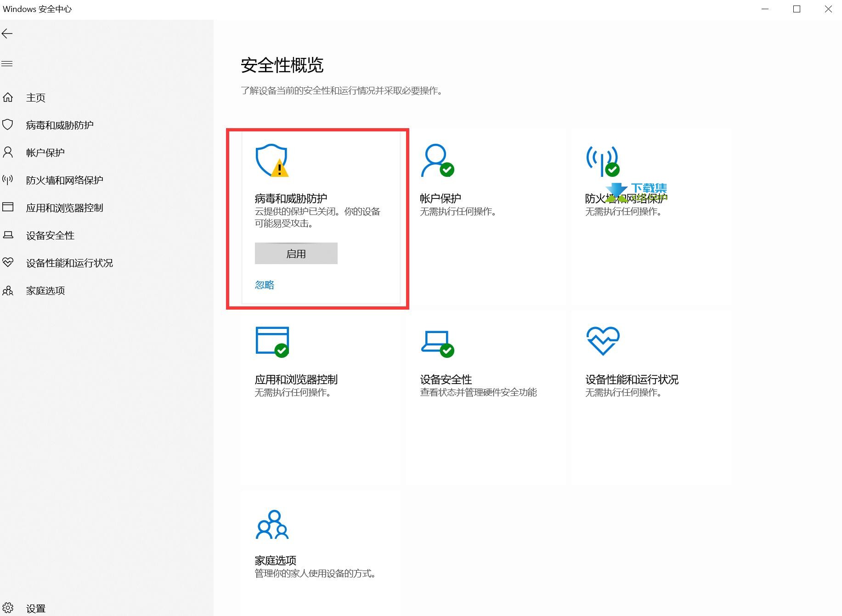Screen dimensions: 842x616
Task: Maximize the Windows 安全中心 window
Action: point(797,9)
